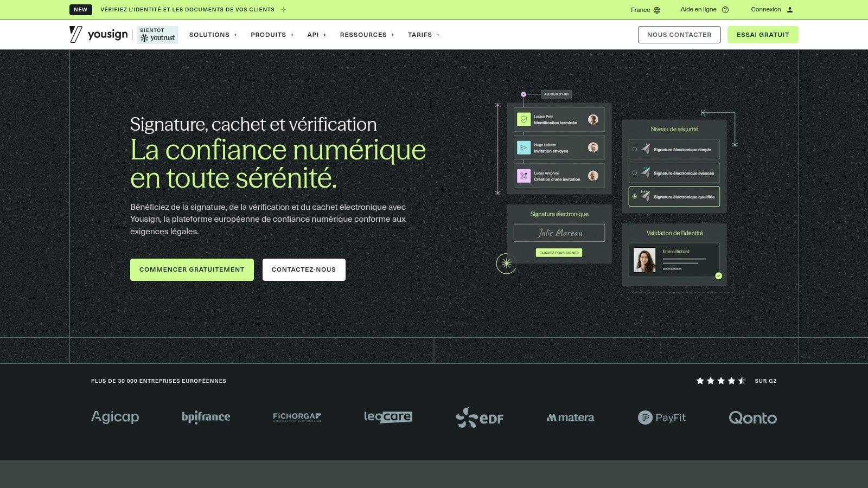This screenshot has height=488, width=868.
Task: Click the Julie Moreau signature field
Action: (559, 233)
